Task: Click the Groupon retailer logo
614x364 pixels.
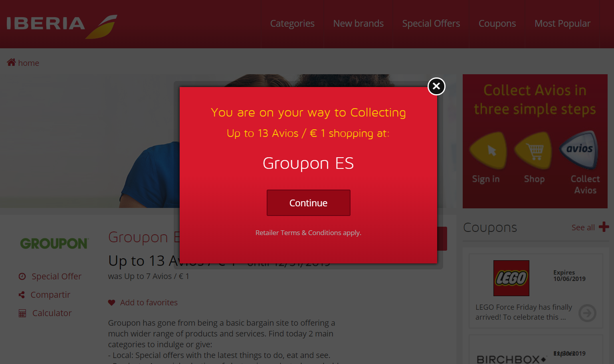Action: pos(54,243)
